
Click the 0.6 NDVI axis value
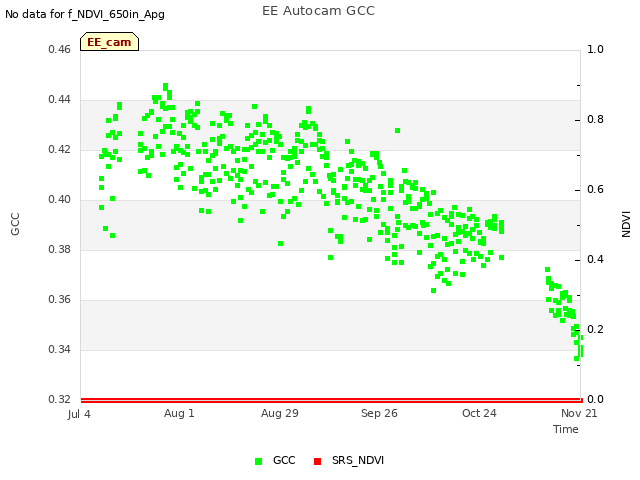(x=595, y=190)
